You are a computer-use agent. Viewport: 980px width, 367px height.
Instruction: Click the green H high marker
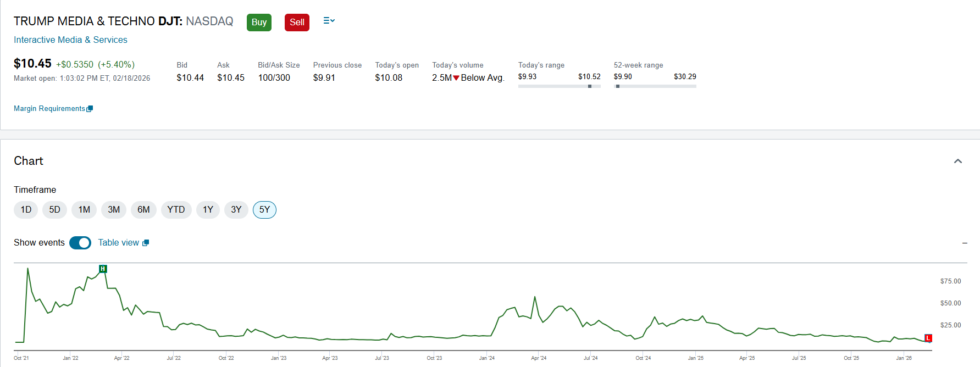pyautogui.click(x=103, y=269)
